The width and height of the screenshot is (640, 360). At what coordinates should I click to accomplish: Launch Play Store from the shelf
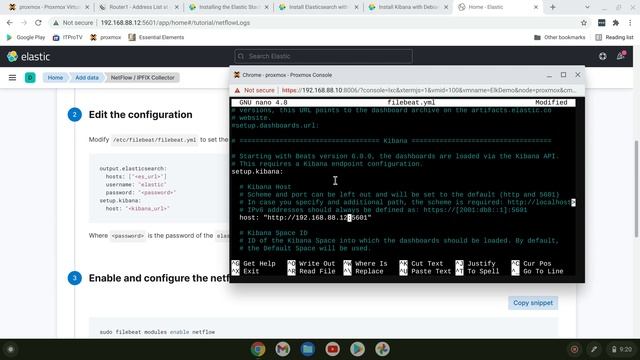[x=358, y=349]
